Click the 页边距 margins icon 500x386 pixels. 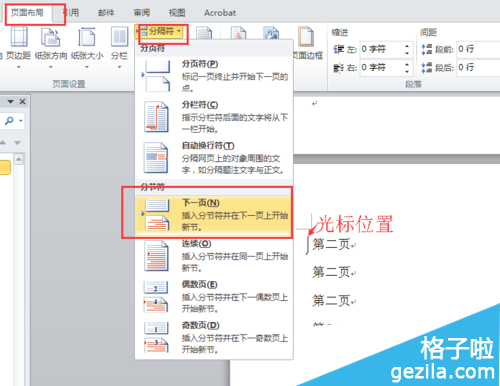click(19, 37)
